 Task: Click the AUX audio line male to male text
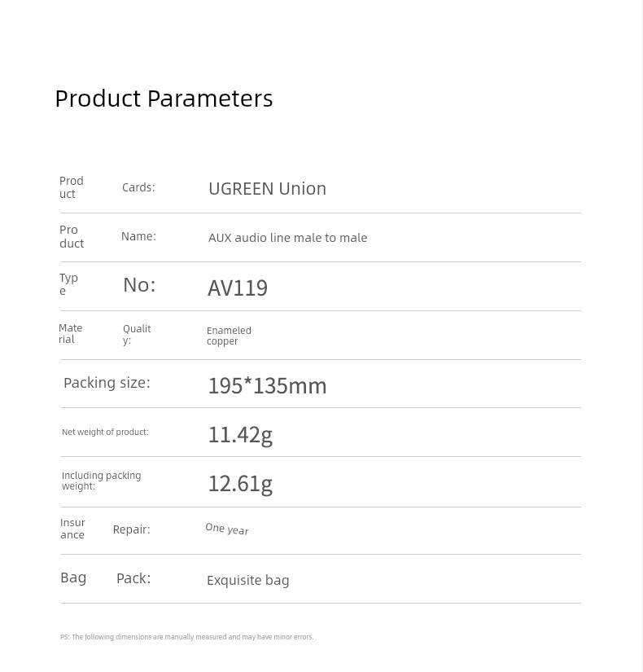click(x=287, y=238)
